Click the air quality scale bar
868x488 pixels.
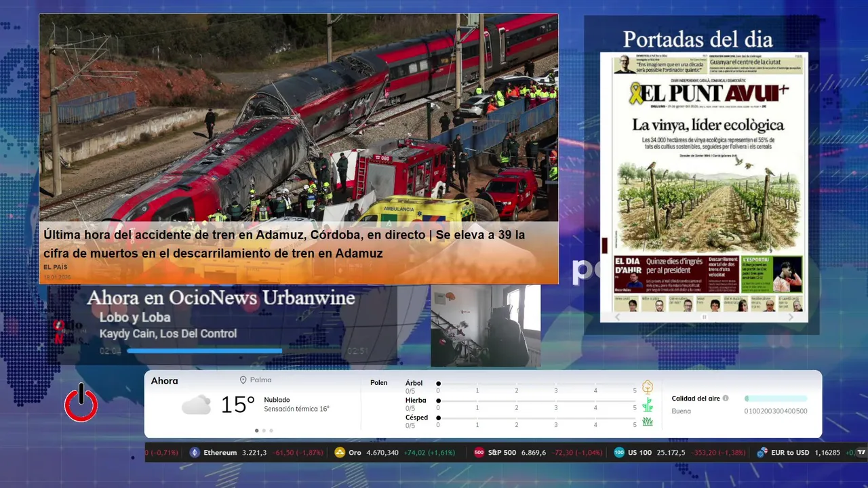click(x=776, y=399)
